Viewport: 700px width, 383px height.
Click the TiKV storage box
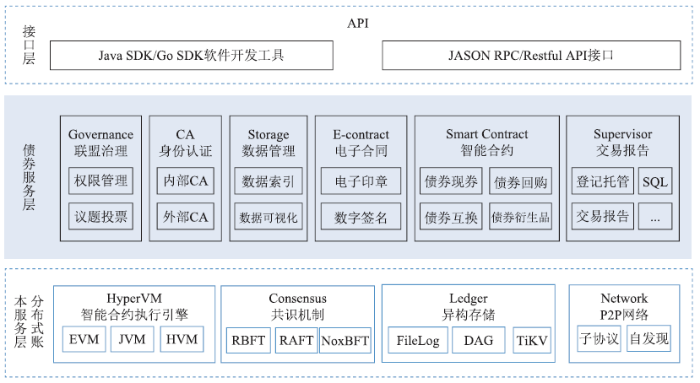pos(532,340)
